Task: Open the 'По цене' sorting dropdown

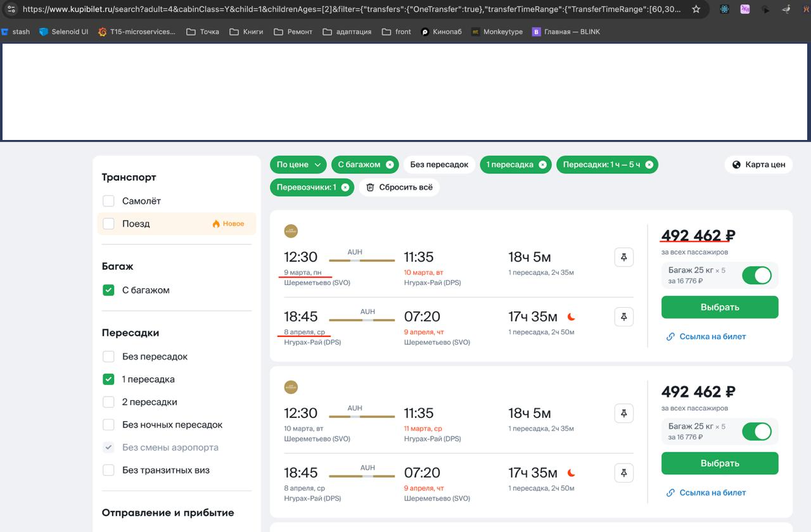Action: coord(298,165)
